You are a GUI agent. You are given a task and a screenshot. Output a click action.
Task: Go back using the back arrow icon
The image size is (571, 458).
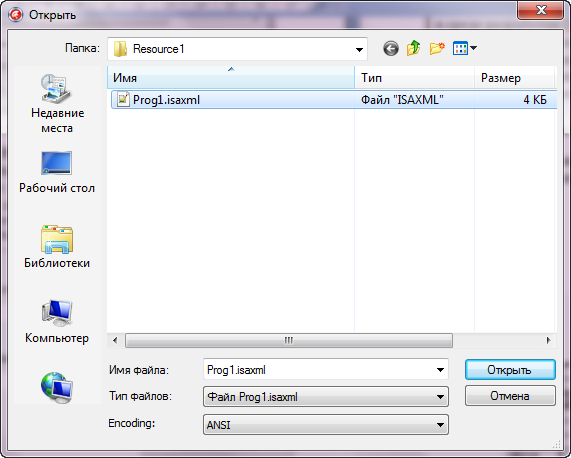[x=391, y=48]
